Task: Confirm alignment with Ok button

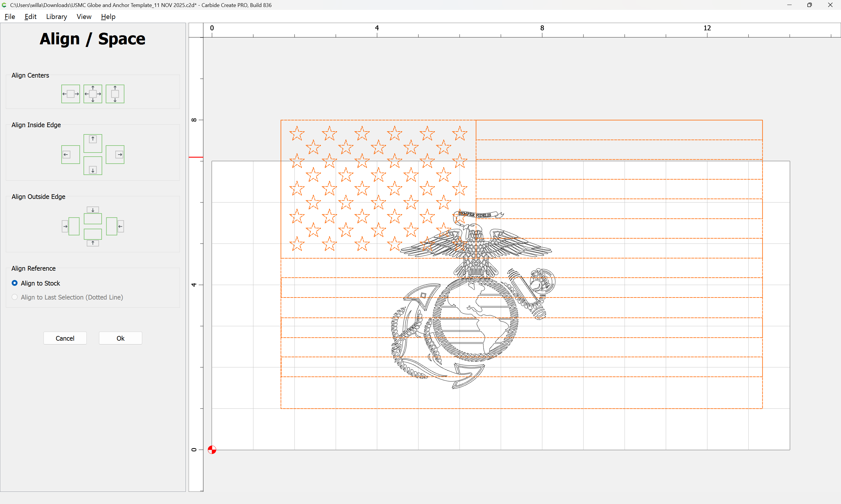Action: point(120,338)
